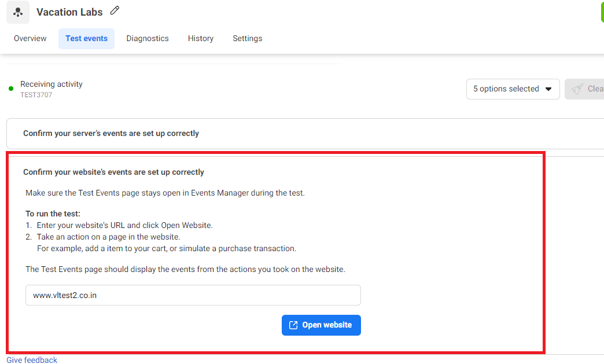This screenshot has height=364, width=604.
Task: Go to the Overview tab
Action: coord(30,39)
